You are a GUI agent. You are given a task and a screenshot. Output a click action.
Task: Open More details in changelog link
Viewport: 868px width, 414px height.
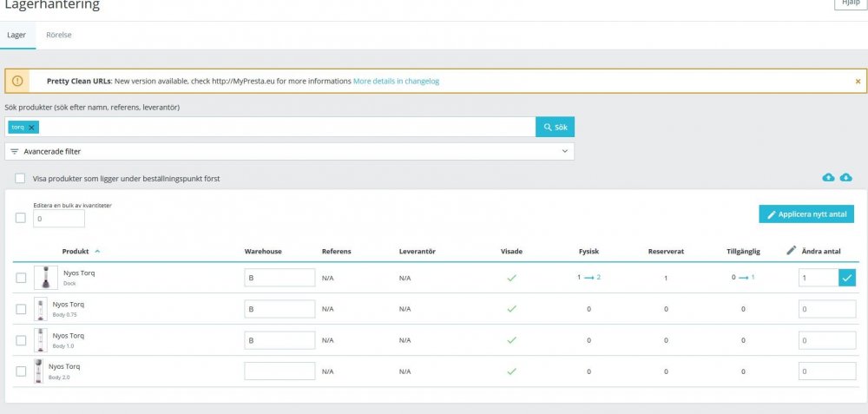396,81
